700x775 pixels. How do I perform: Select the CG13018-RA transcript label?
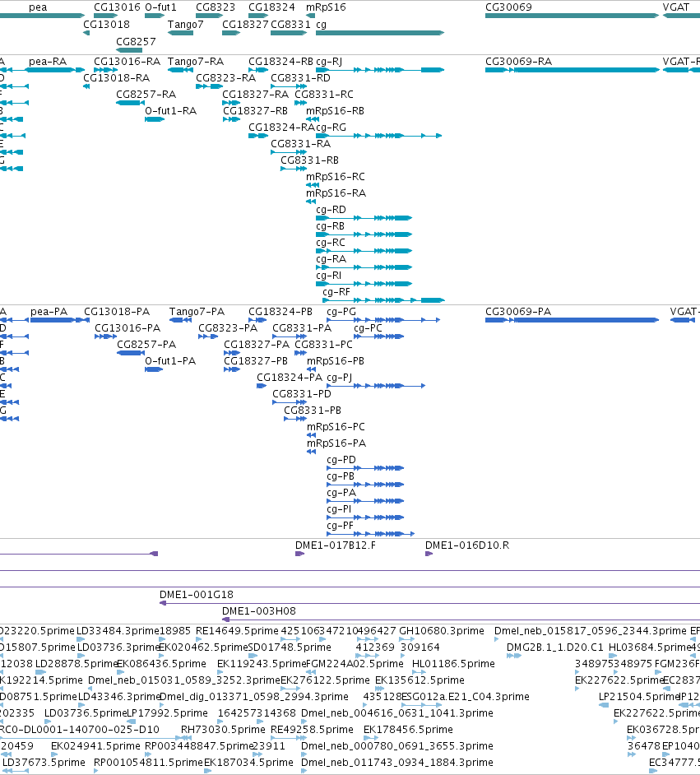(116, 77)
